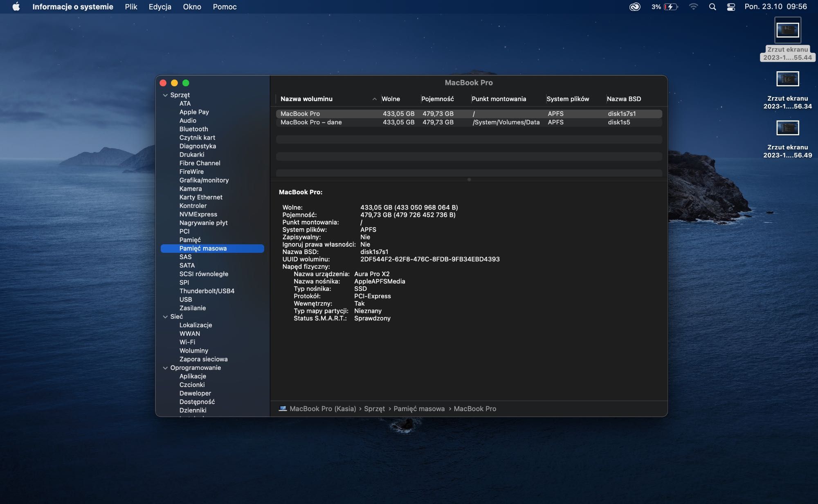Click the date and time in menu bar
This screenshot has width=818, height=504.
coord(775,7)
